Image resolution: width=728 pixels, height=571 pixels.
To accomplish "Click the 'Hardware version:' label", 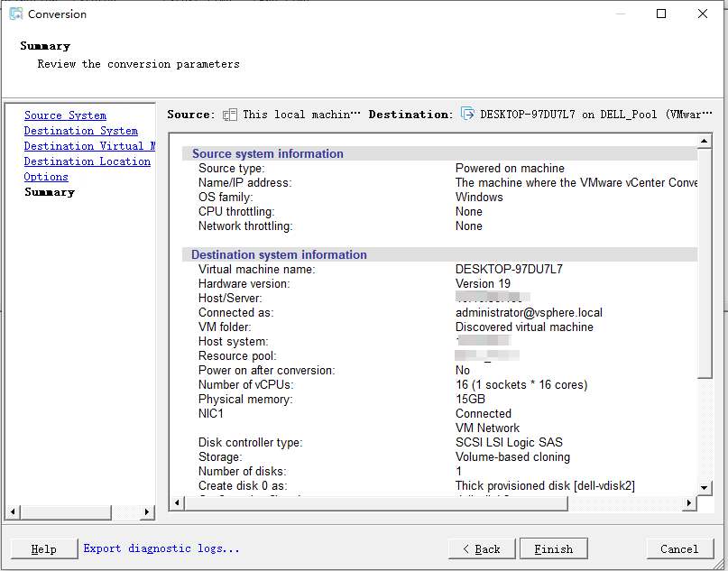I will (x=244, y=283).
